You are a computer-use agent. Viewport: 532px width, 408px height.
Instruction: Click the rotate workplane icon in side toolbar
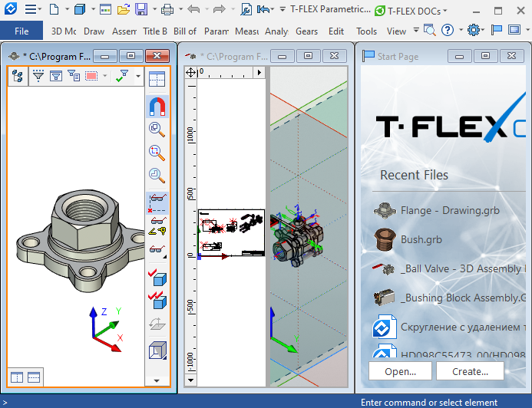point(157,324)
